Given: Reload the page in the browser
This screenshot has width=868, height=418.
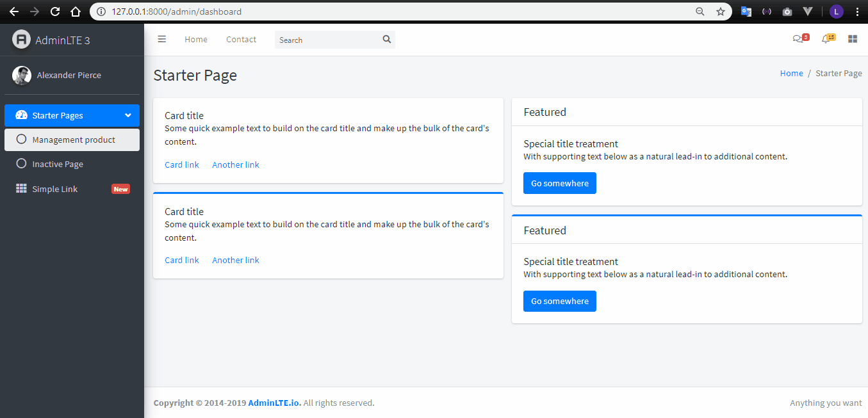Looking at the screenshot, I should [55, 12].
